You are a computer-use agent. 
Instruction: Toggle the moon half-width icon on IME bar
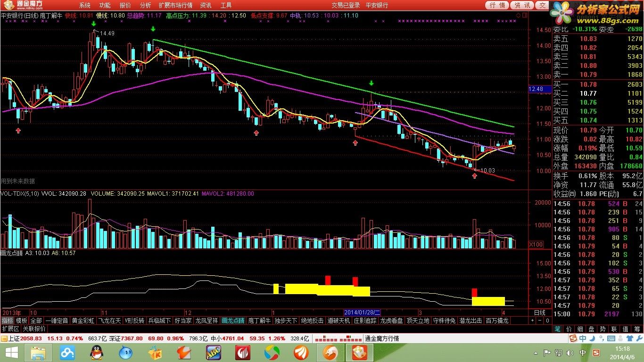point(591,338)
